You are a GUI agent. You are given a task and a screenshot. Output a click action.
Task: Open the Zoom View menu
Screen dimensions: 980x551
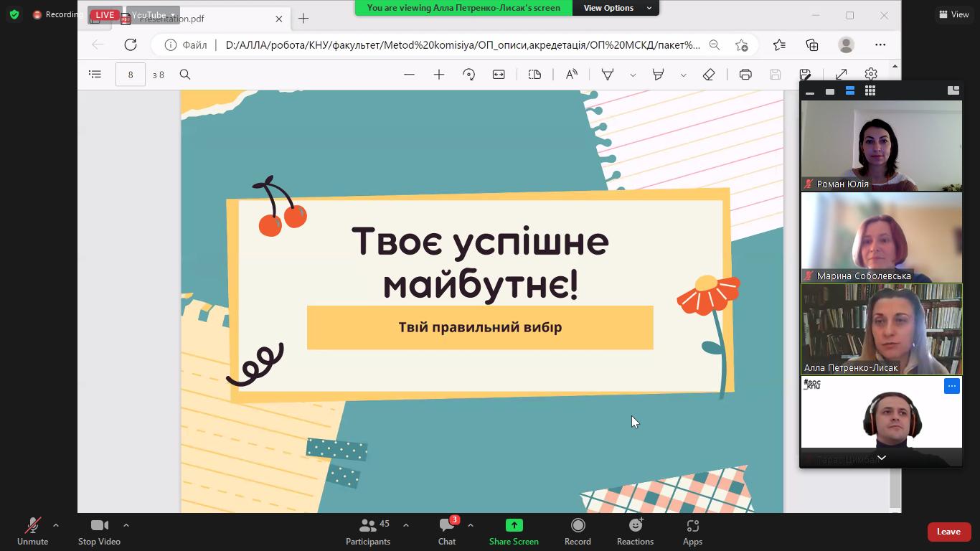pyautogui.click(x=954, y=14)
